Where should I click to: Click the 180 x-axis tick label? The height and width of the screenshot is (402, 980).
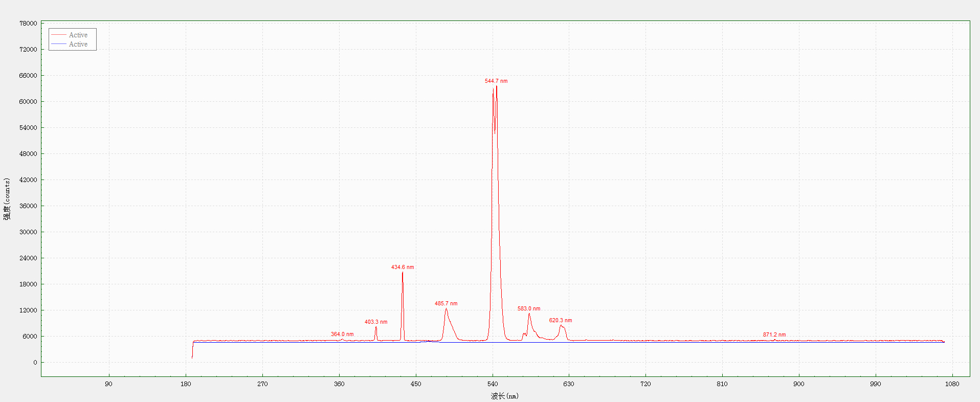pos(186,384)
